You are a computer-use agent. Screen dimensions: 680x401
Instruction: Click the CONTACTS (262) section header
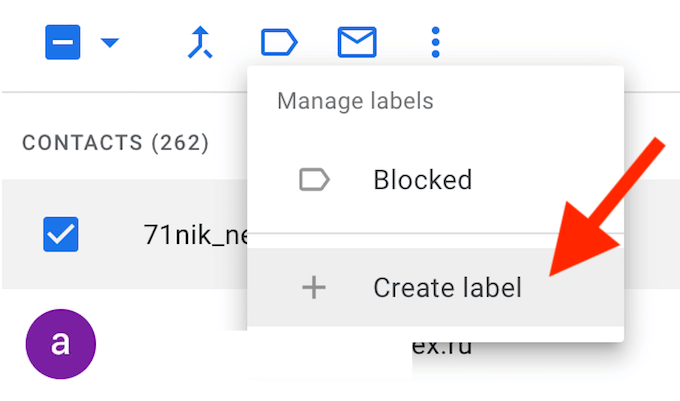(x=115, y=143)
